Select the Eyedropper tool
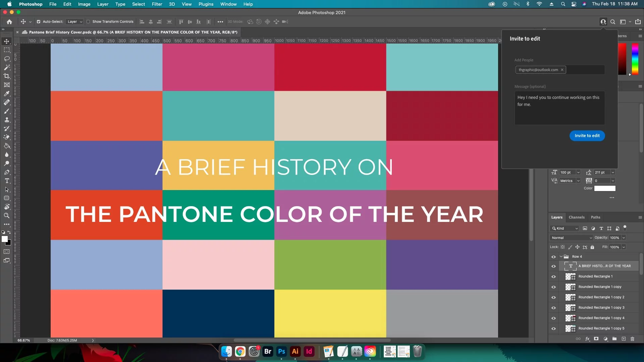The height and width of the screenshot is (362, 644). coord(7,94)
